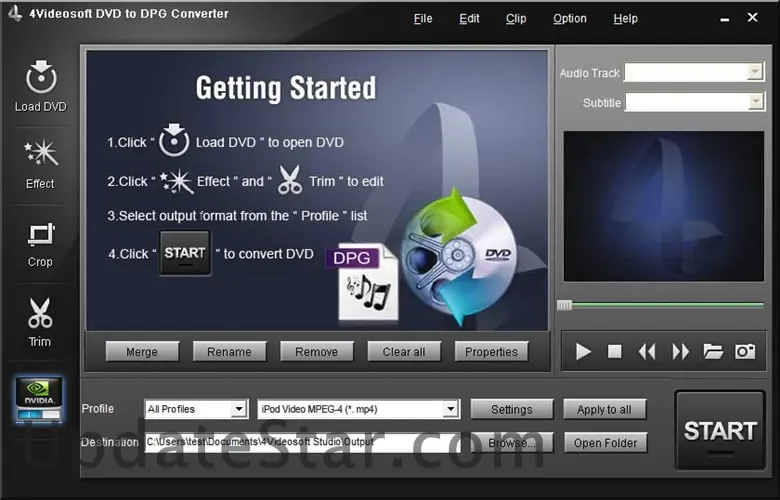This screenshot has width=780, height=500.
Task: Open the Properties button
Action: [x=491, y=351]
